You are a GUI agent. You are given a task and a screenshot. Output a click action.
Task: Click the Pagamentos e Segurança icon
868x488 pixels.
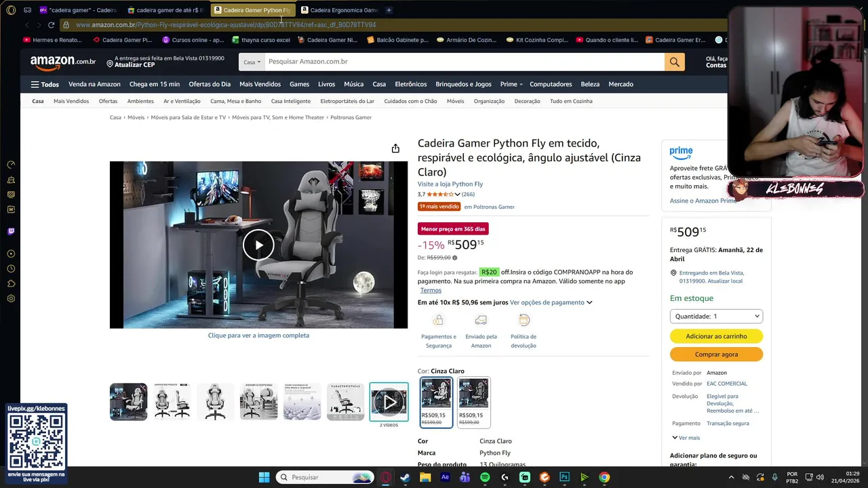click(x=438, y=320)
